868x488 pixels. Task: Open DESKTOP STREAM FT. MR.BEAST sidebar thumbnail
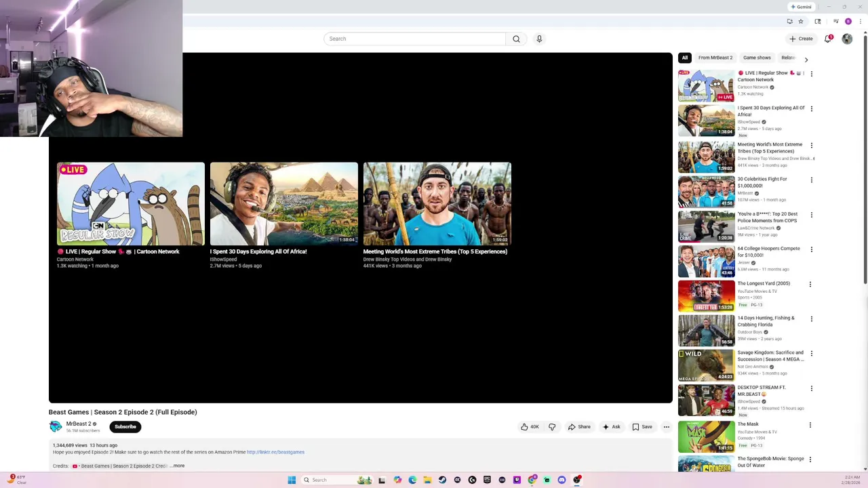(x=706, y=400)
